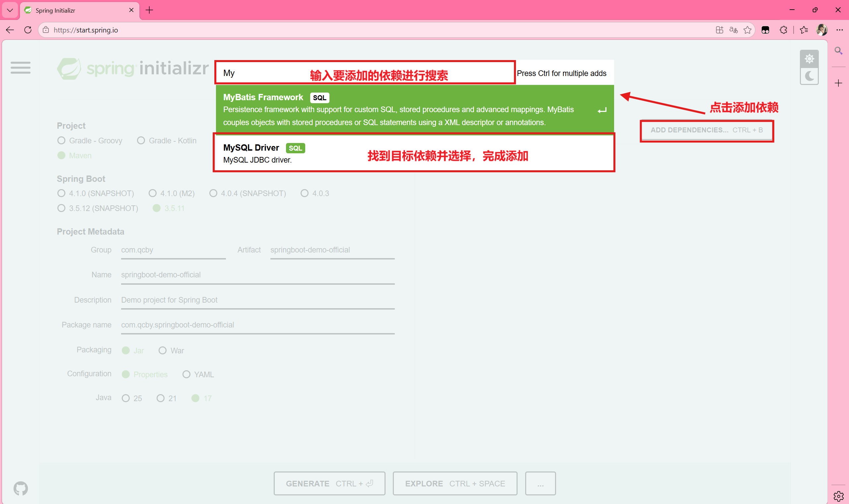Expand the share options ellipsis button
849x504 pixels.
point(540,483)
